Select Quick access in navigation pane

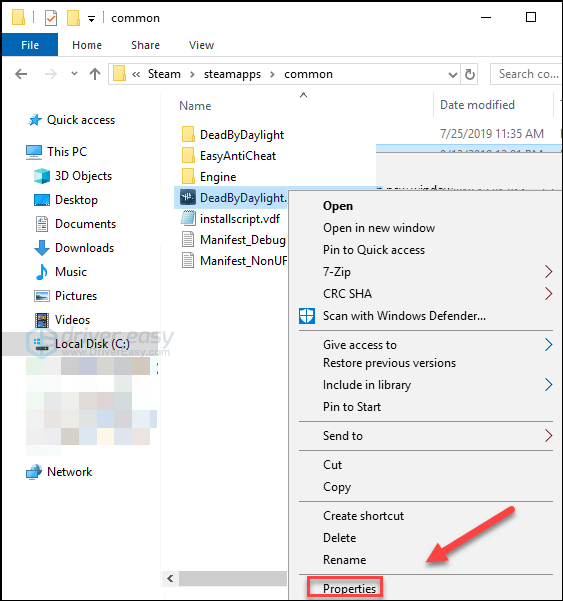click(x=80, y=120)
